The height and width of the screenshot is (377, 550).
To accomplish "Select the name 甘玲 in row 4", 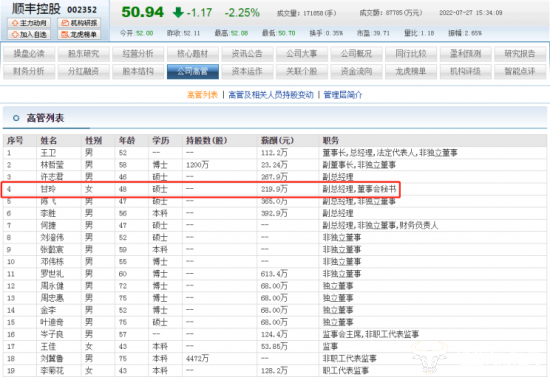I will tap(48, 189).
